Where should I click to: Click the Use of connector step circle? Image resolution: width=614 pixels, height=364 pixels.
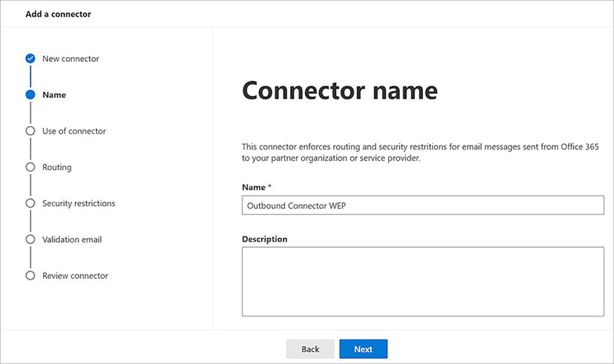pos(30,131)
